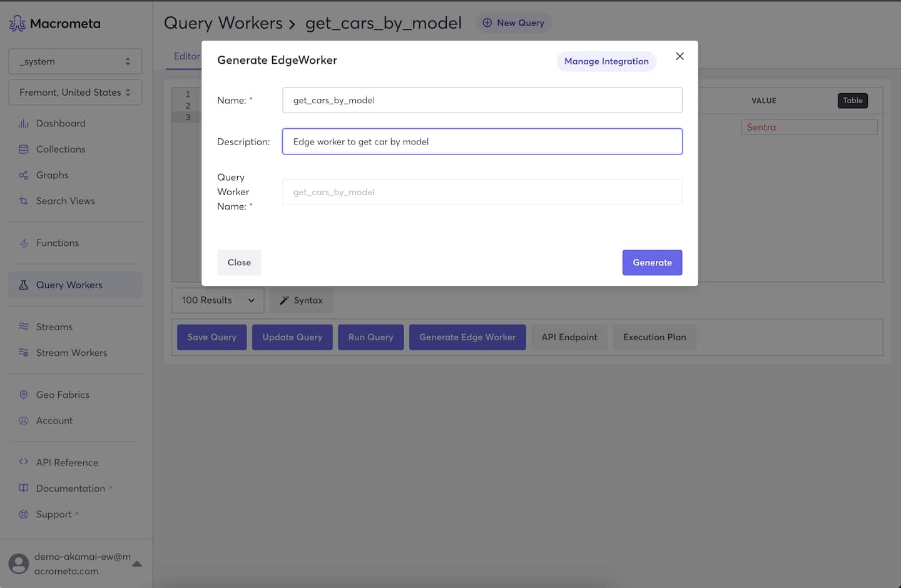Expand the 100 Results dropdown
The width and height of the screenshot is (901, 588).
pyautogui.click(x=218, y=300)
